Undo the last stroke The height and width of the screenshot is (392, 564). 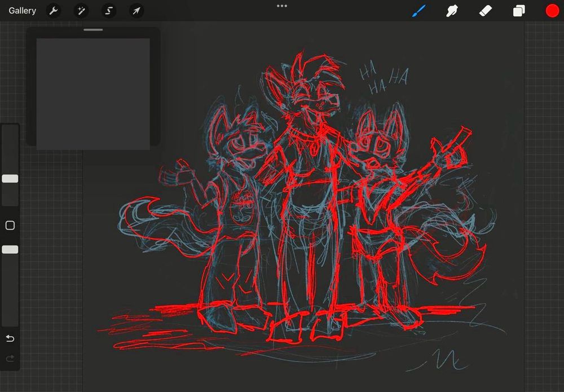point(10,338)
